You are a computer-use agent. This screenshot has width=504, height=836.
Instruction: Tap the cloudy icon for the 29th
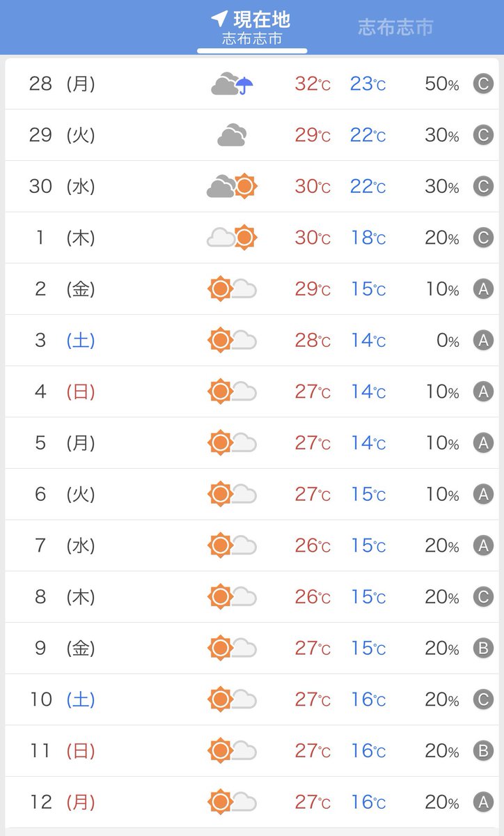232,135
